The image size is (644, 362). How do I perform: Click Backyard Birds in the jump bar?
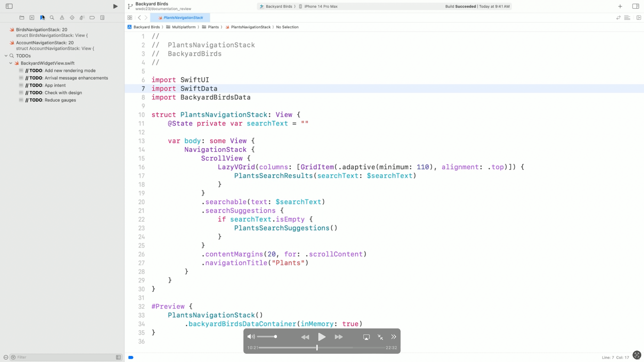(x=144, y=27)
